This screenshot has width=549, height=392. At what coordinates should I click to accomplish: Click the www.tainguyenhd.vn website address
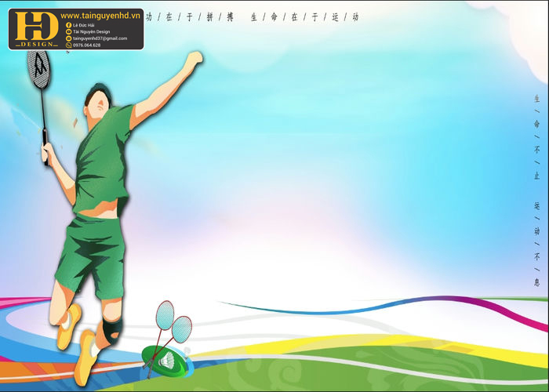coord(100,16)
